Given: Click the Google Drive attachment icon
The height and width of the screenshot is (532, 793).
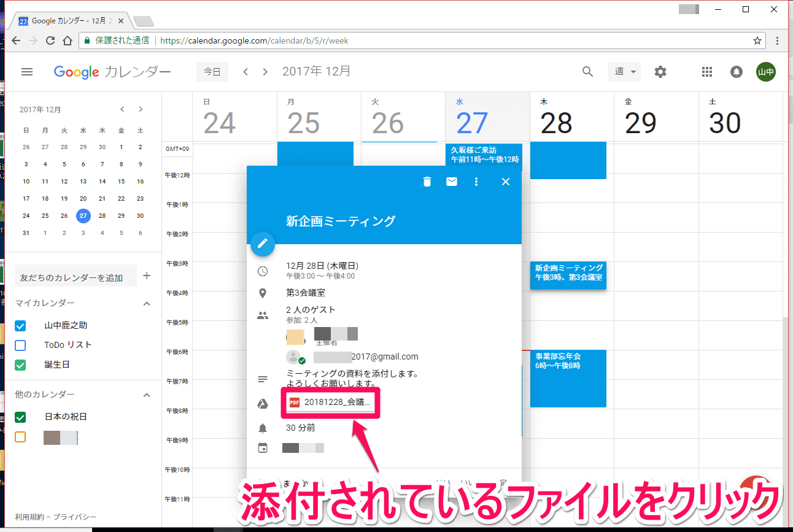Looking at the screenshot, I should point(263,403).
